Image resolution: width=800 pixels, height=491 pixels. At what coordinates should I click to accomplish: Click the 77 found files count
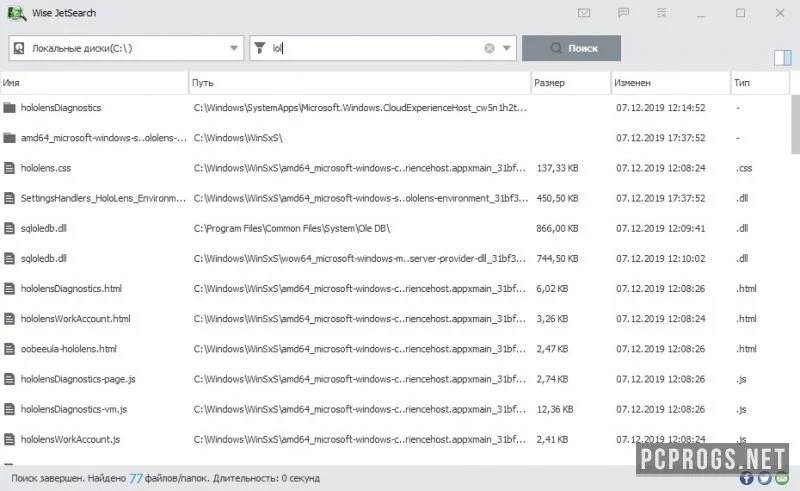tap(136, 478)
